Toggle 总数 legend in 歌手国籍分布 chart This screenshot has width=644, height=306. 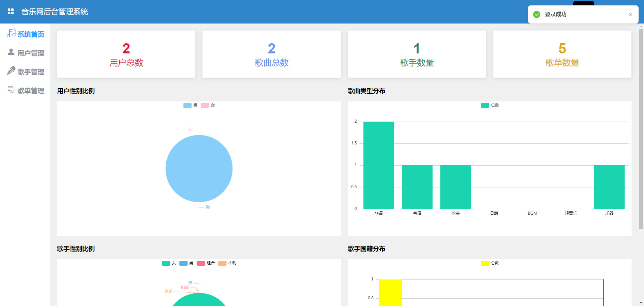pos(490,263)
